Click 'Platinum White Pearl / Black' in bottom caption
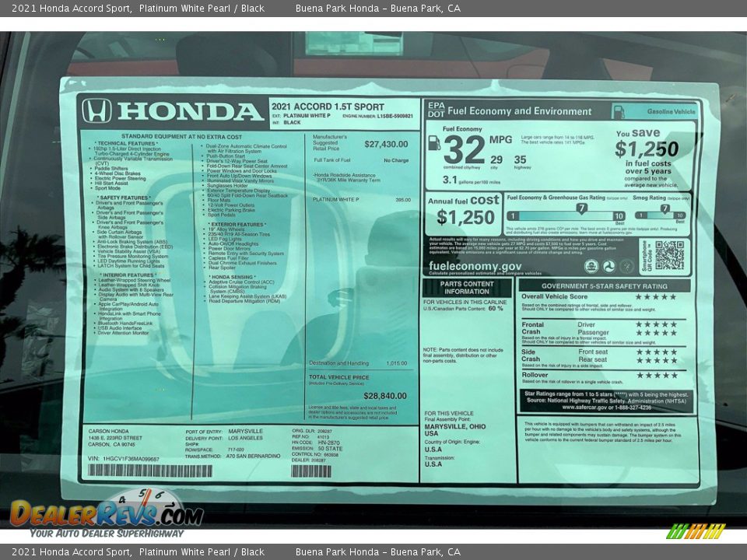 (x=202, y=552)
